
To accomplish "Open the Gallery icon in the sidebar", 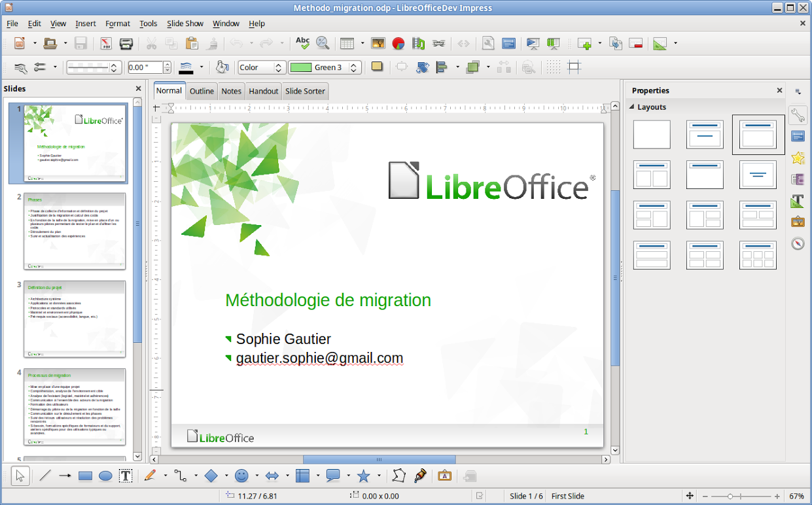I will [x=798, y=221].
